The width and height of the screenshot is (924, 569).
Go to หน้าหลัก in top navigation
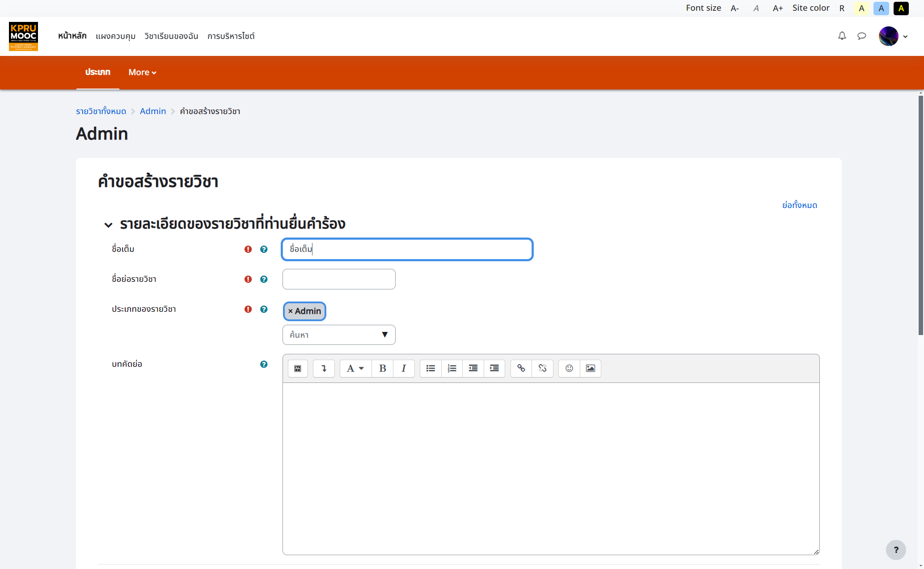pyautogui.click(x=72, y=36)
